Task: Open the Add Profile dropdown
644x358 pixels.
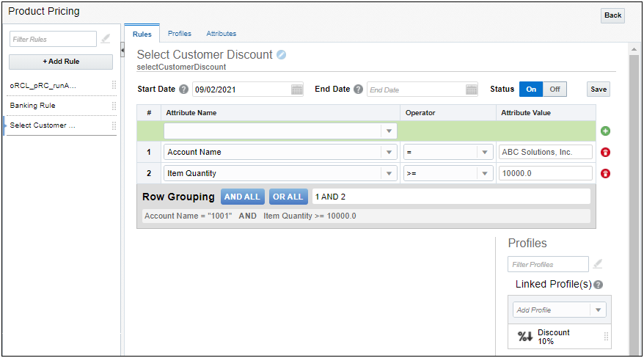Action: tap(598, 310)
